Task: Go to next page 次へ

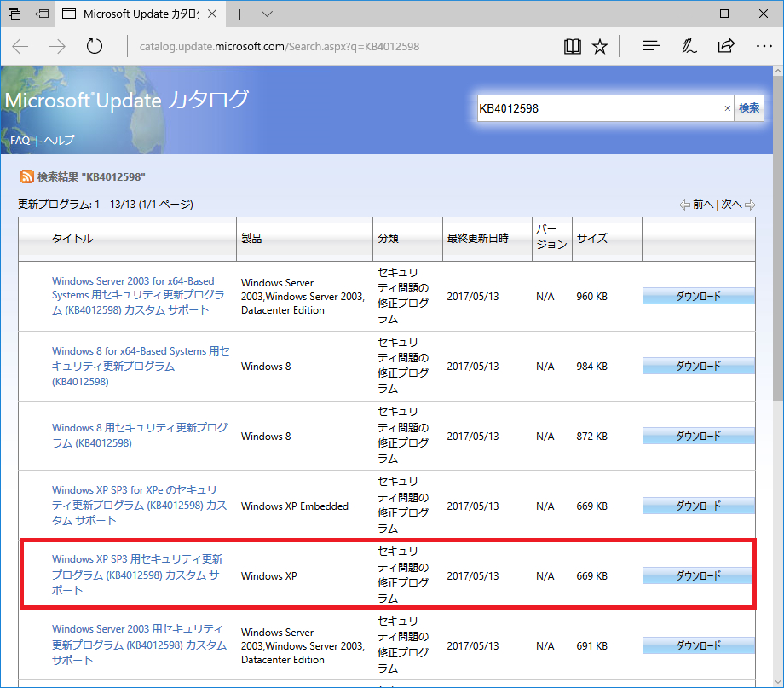Action: tap(738, 204)
